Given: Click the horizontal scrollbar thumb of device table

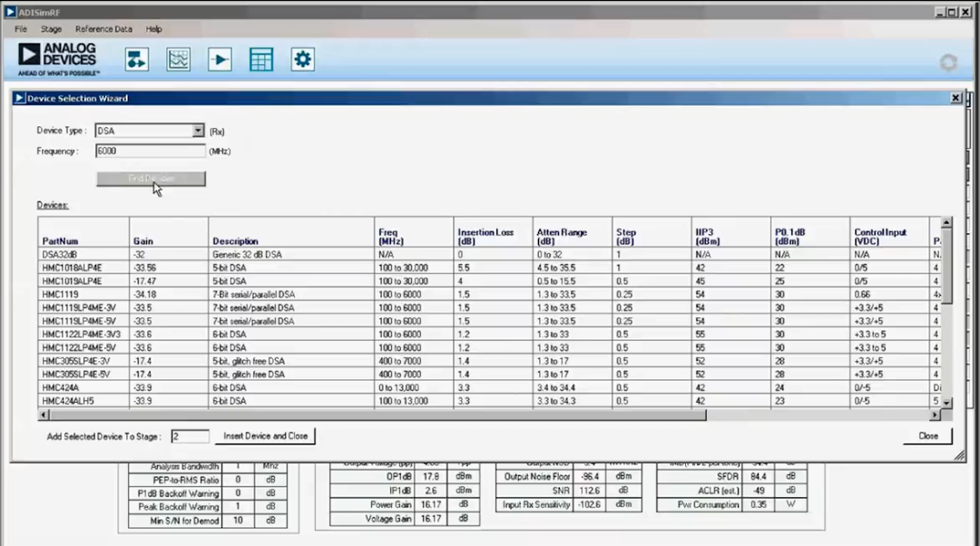Looking at the screenshot, I should pos(377,414).
